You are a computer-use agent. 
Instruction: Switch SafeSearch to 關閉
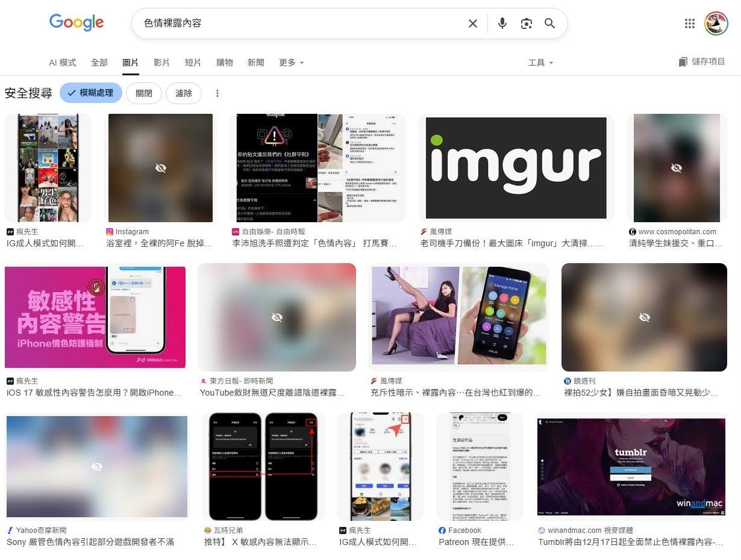coord(144,93)
